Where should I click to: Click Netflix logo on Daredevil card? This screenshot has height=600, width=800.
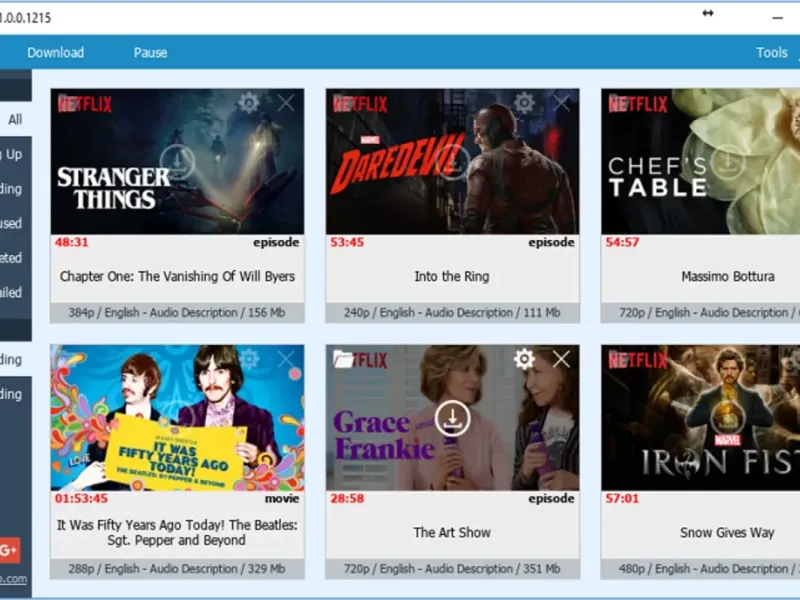pyautogui.click(x=360, y=104)
